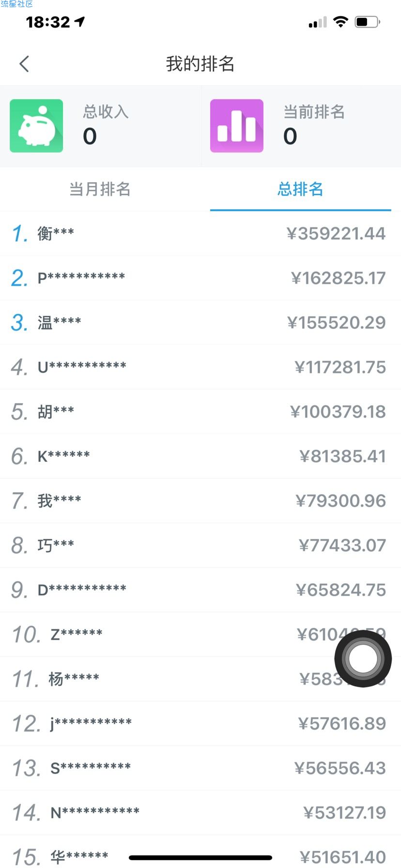This screenshot has width=401, height=868.
Task: Tap the floating AssistiveTouch circle button
Action: click(363, 658)
